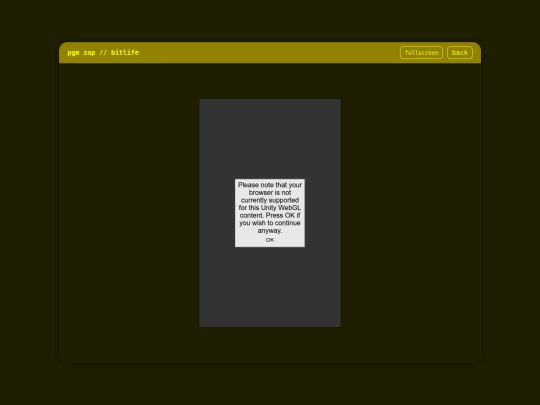Click the 'pgm zap' text in header
The image size is (540, 405).
click(81, 53)
